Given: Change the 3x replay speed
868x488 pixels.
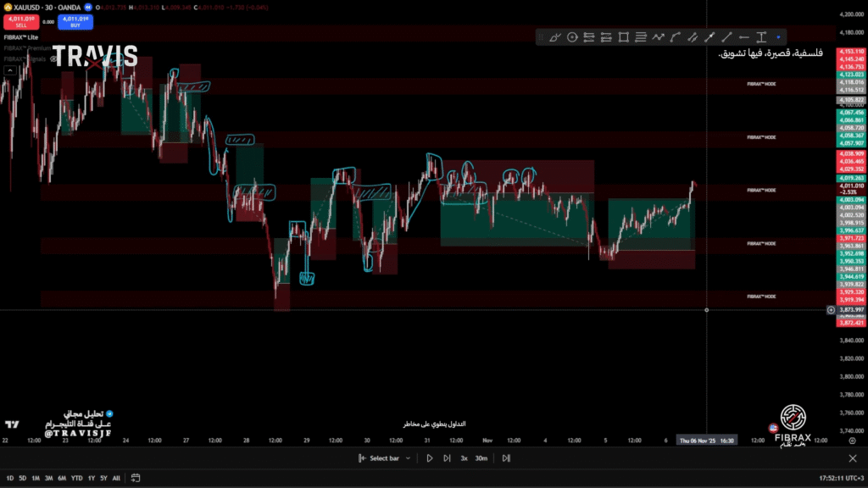Looking at the screenshot, I should pyautogui.click(x=464, y=458).
